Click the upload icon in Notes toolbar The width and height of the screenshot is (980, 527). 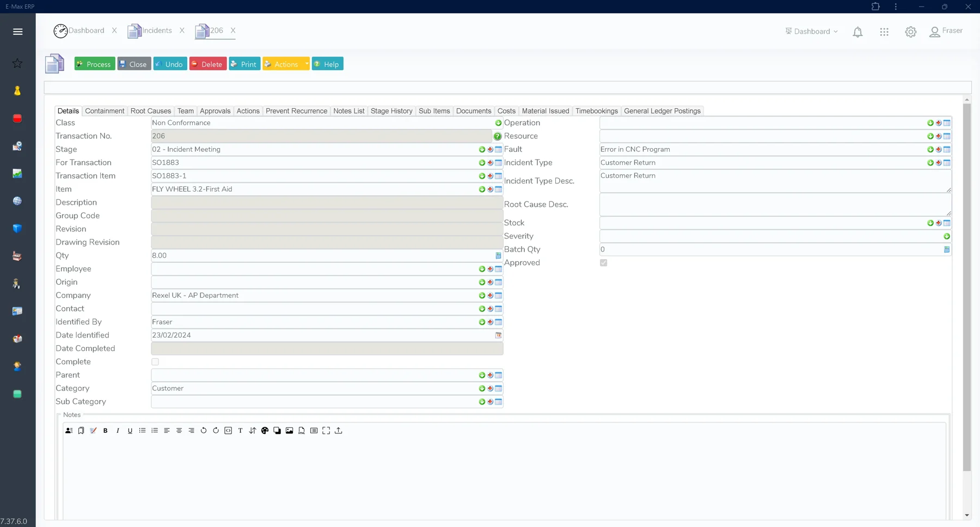[339, 431]
